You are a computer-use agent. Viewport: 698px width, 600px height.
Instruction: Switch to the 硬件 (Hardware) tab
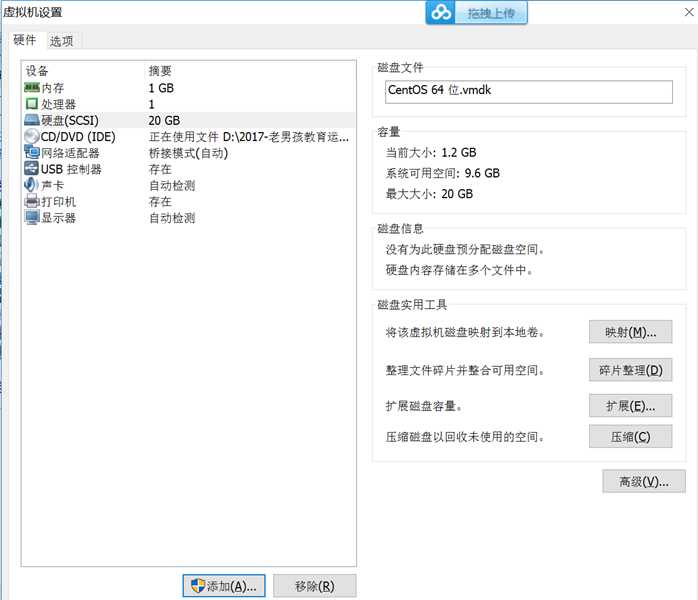click(x=24, y=40)
